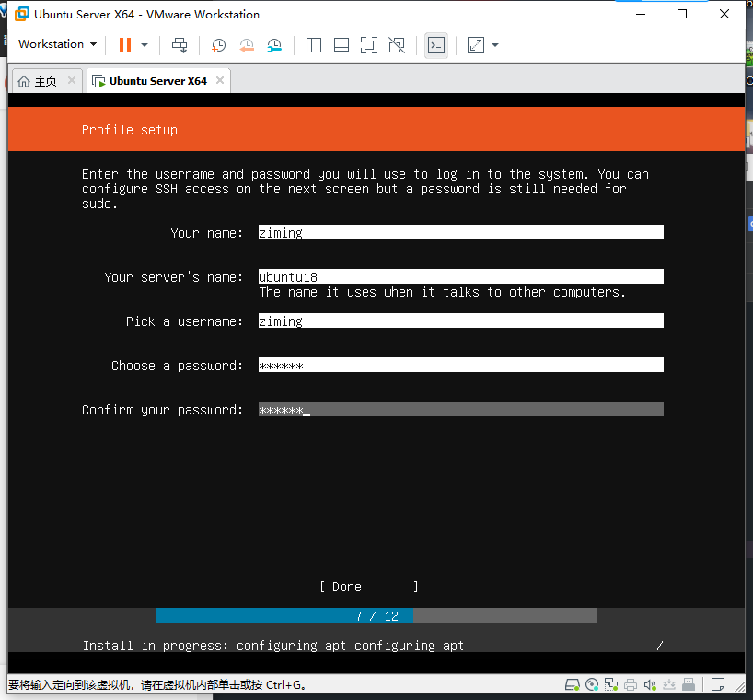Activate the Done button
This screenshot has width=753, height=700.
(x=369, y=587)
